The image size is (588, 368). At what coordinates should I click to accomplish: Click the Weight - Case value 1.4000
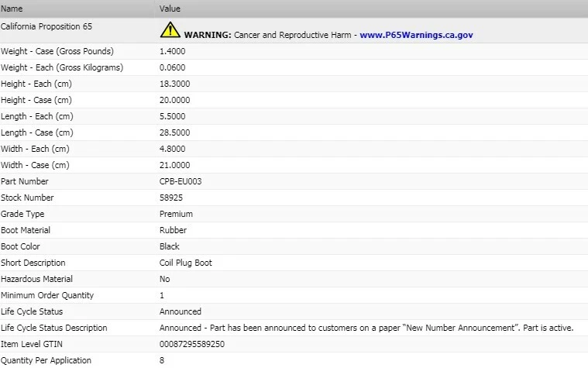coord(172,51)
